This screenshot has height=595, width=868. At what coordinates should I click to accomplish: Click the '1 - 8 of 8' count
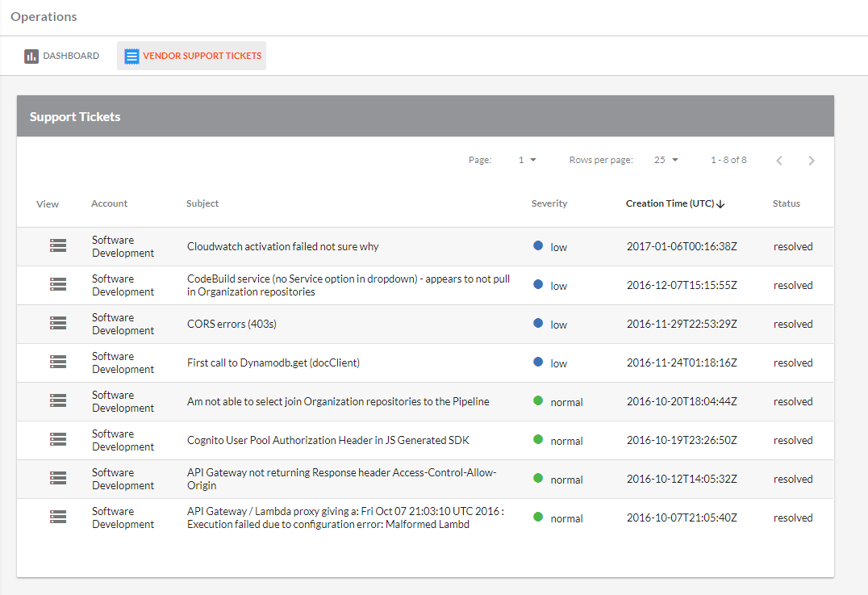coord(728,160)
